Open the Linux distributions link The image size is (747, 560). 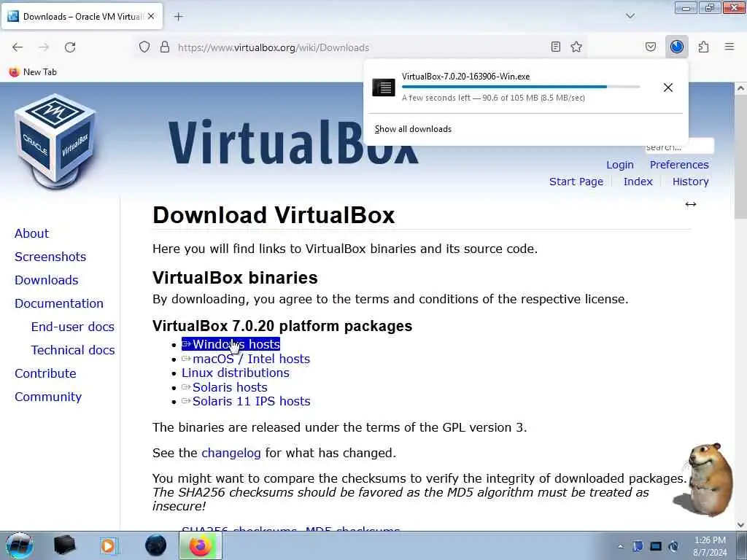click(x=236, y=373)
